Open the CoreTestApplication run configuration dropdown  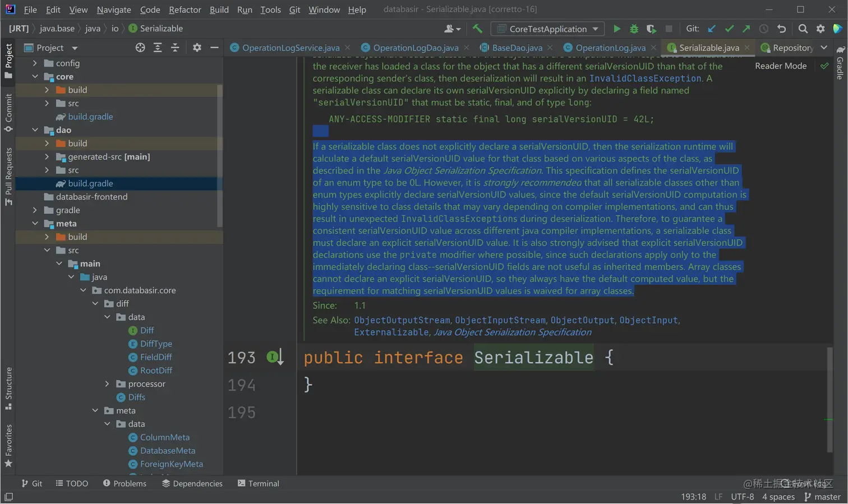(547, 29)
